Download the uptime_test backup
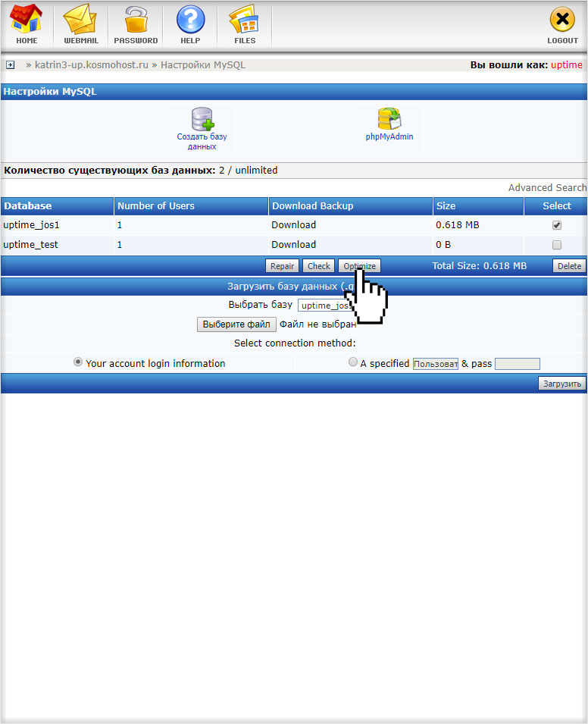The image size is (588, 724). [x=293, y=245]
